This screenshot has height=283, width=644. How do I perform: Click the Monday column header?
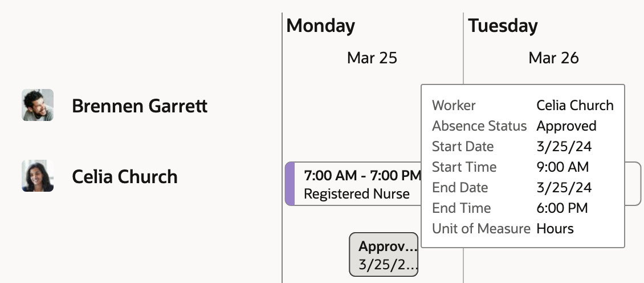click(320, 26)
